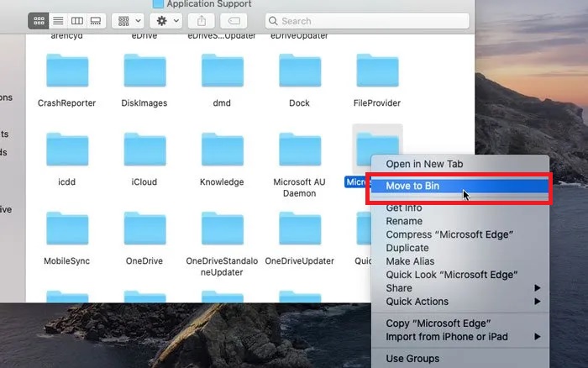Select the Knowledge folder

click(x=223, y=150)
